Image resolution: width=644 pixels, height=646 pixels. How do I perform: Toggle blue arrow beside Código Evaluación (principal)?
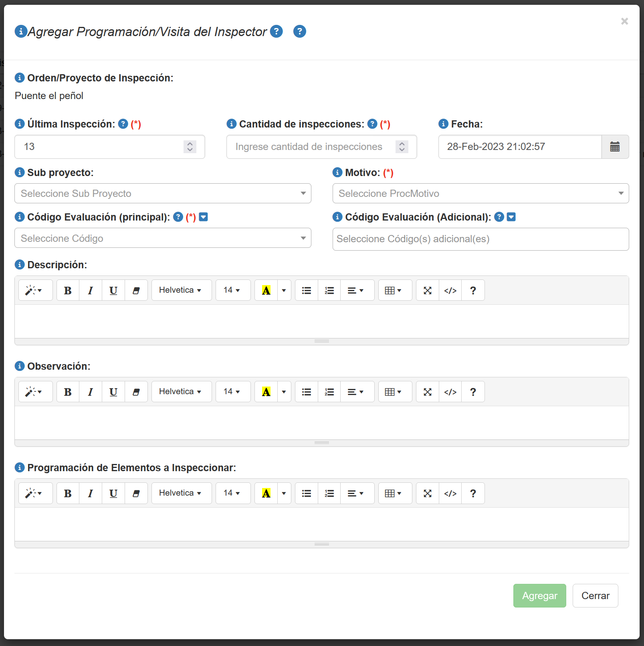tap(204, 217)
